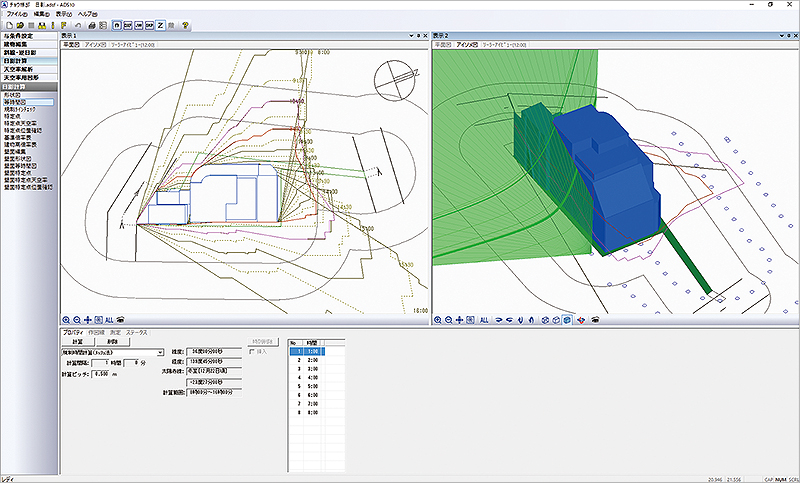Click the pan cross icon under the left view
Image resolution: width=800 pixels, height=483 pixels.
pos(88,320)
